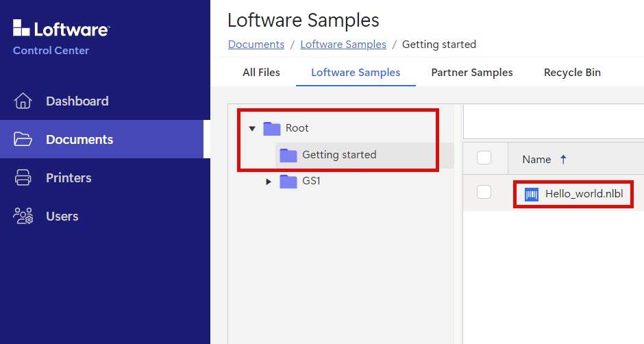Click the Users people icon
Image resolution: width=644 pixels, height=344 pixels.
pos(23,216)
